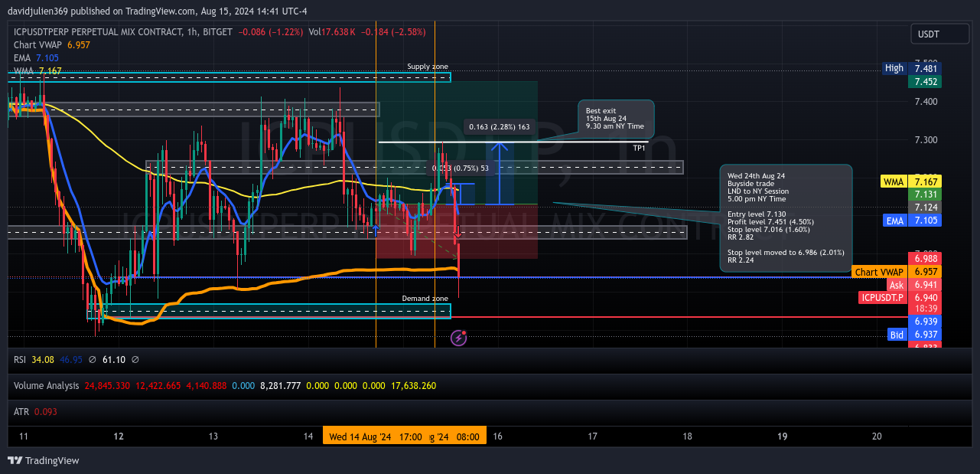Click the -0.086 (-1.22%) change readout

(x=271, y=32)
